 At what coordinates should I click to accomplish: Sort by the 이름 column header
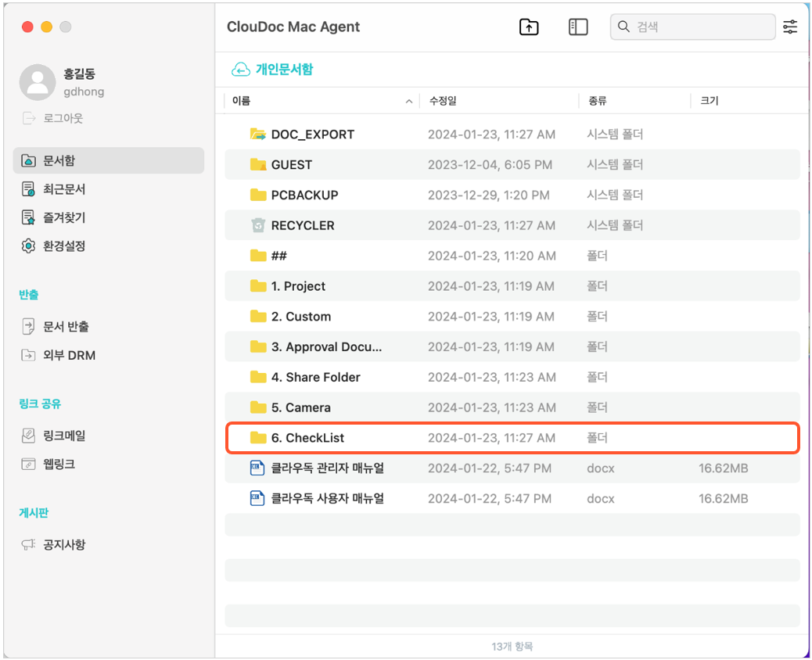[x=322, y=101]
